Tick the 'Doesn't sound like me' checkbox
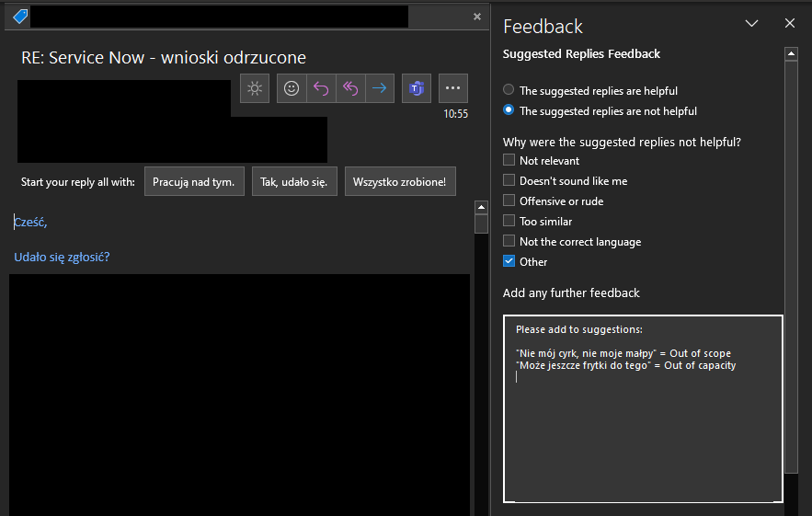 509,180
